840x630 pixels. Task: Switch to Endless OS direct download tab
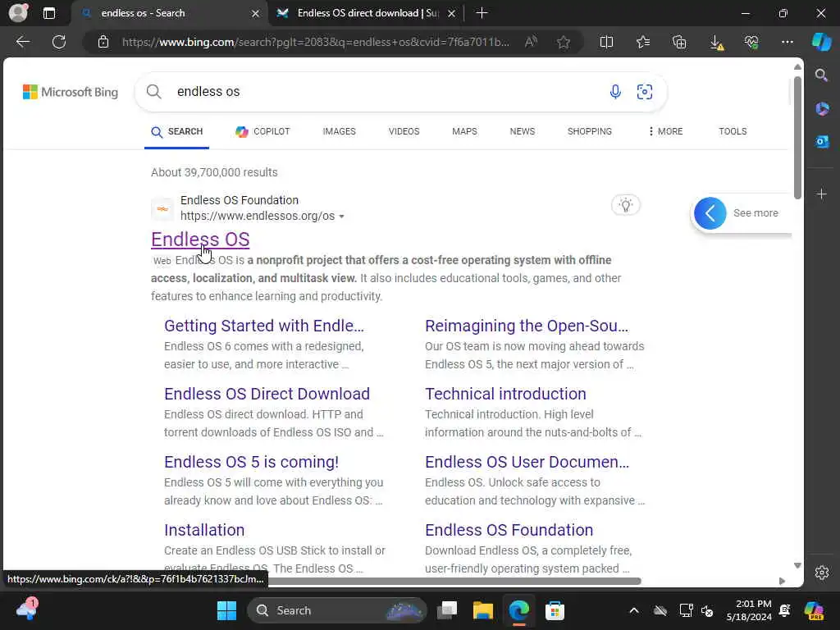(x=367, y=13)
